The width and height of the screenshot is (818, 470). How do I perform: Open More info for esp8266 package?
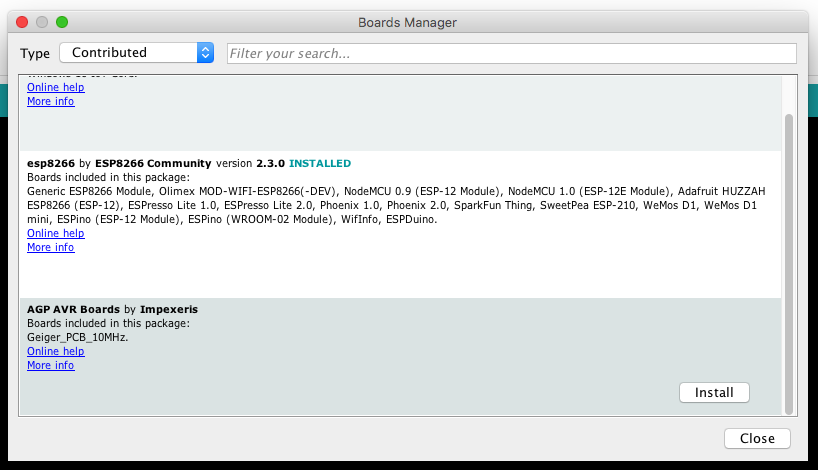(51, 247)
